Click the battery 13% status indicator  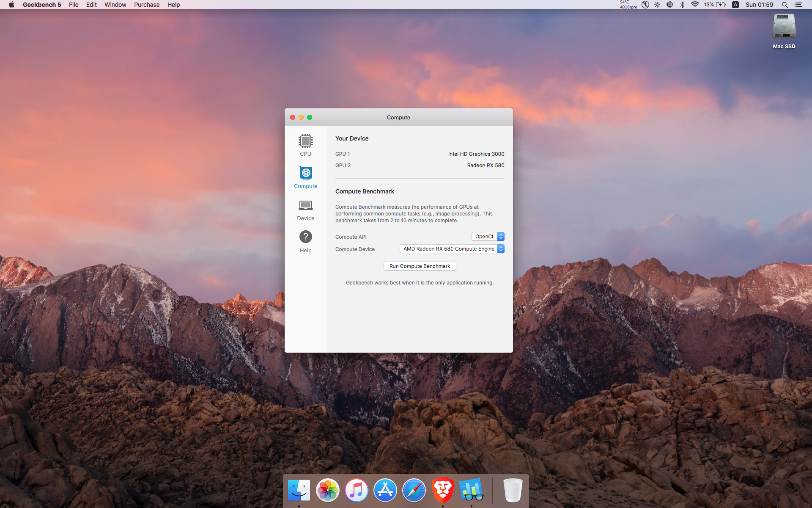point(715,5)
